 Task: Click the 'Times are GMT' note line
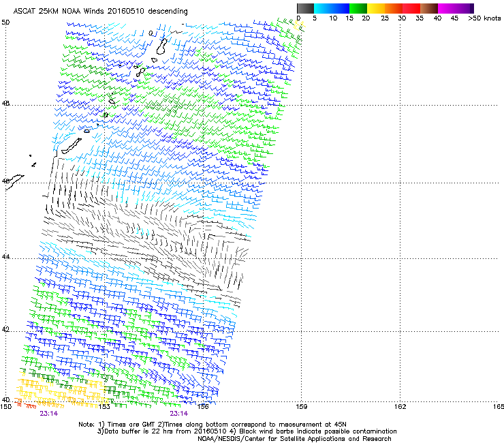pos(212,425)
